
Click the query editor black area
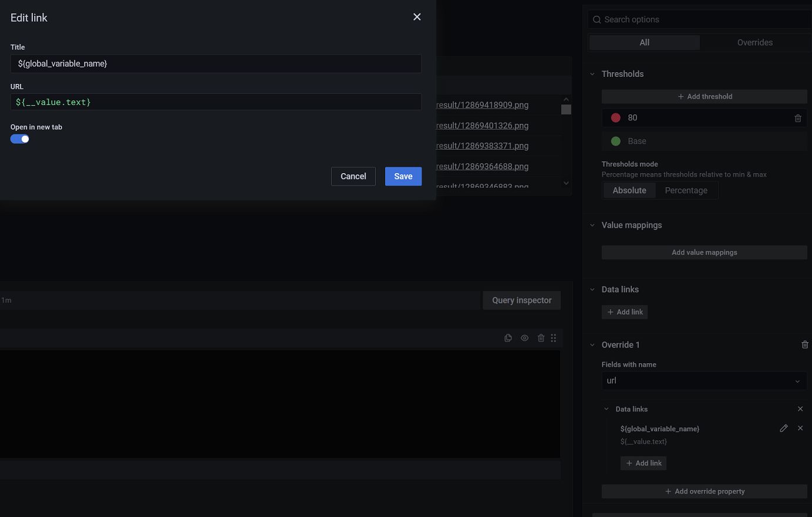[280, 404]
